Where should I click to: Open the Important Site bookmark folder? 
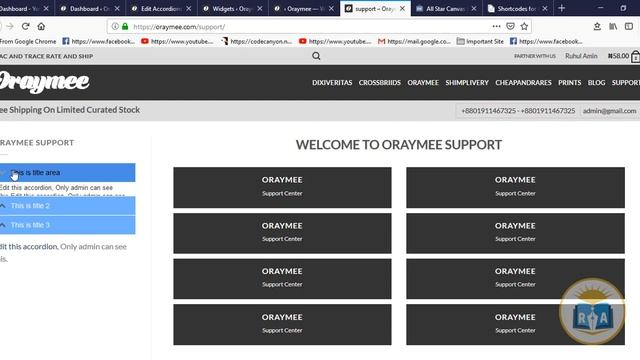[480, 41]
